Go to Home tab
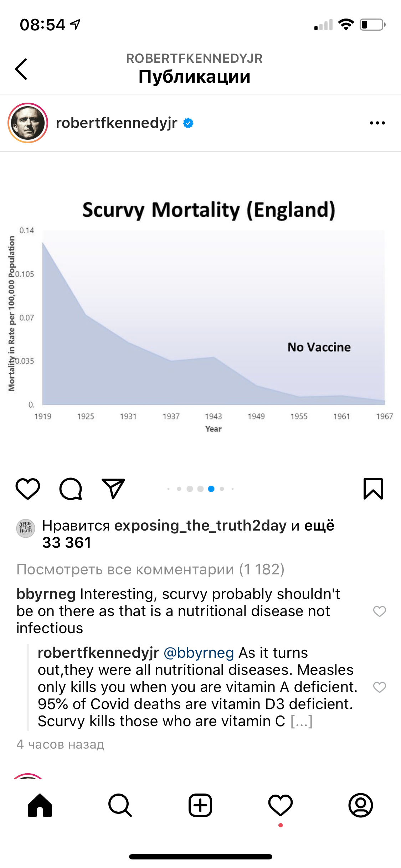The height and width of the screenshot is (868, 401). 40,805
